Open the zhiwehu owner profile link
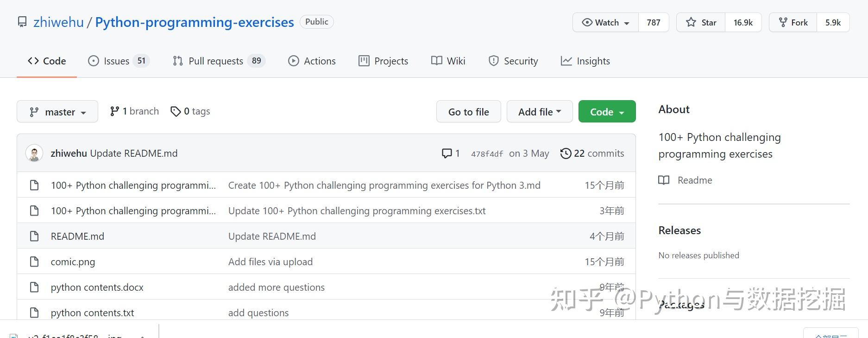This screenshot has width=868, height=338. (x=58, y=22)
